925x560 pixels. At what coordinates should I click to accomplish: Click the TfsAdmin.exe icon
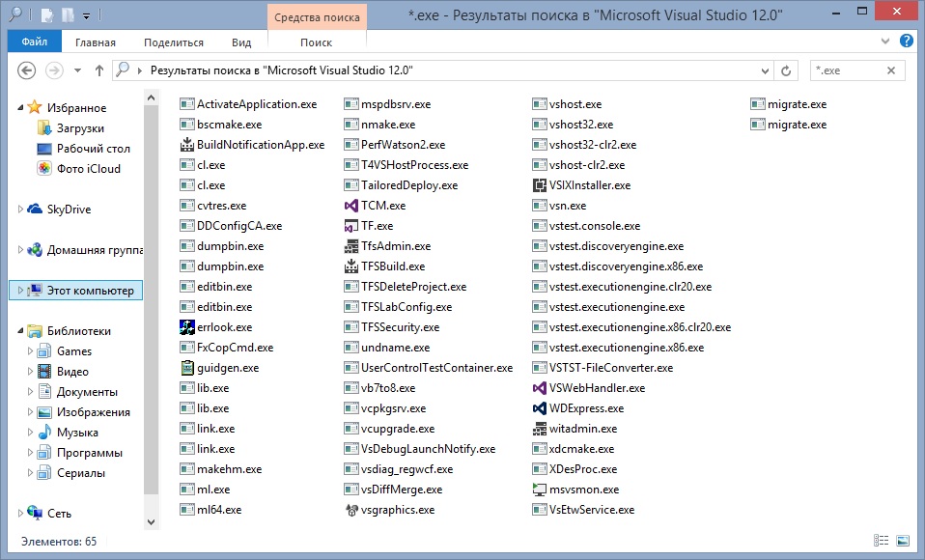pyautogui.click(x=351, y=246)
